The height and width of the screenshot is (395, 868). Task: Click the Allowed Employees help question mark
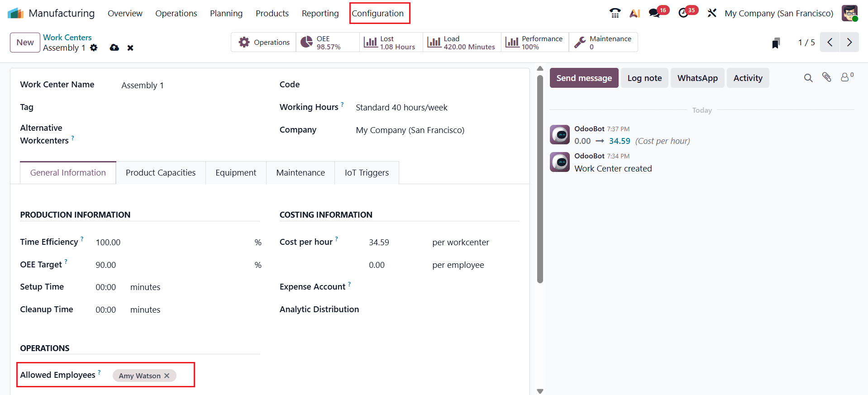[99, 372]
